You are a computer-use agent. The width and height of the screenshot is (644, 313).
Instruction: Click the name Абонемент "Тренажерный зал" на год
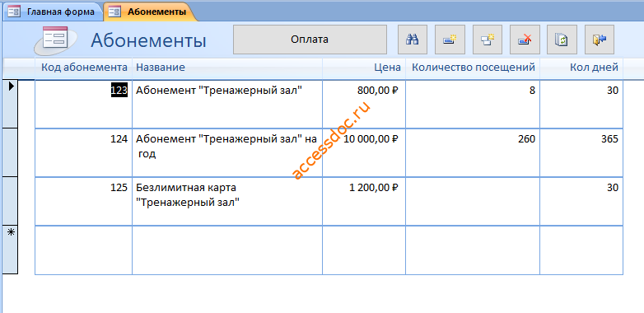[227, 153]
